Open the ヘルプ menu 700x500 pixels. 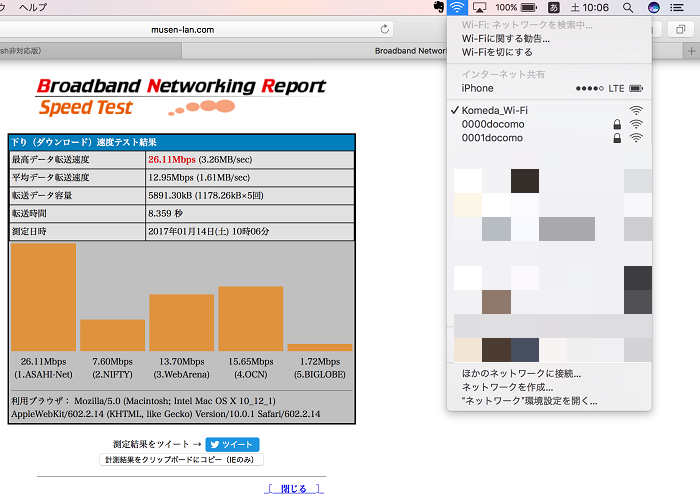(33, 7)
